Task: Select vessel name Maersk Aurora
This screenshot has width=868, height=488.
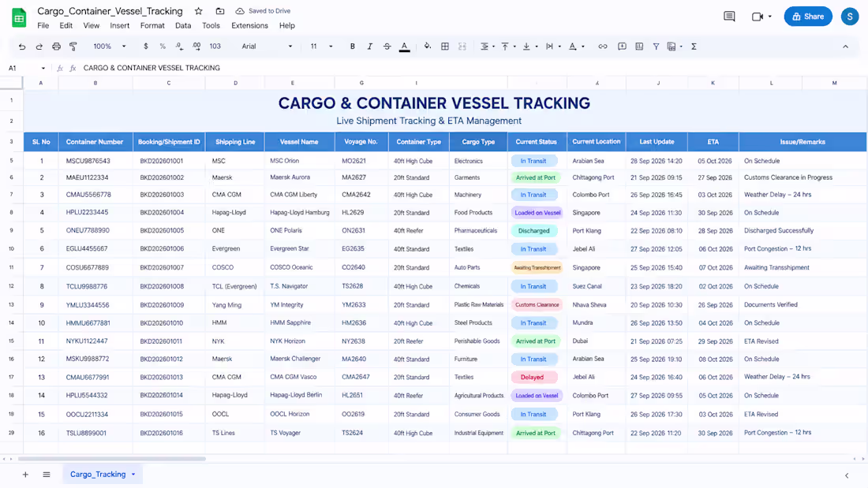Action: (x=290, y=177)
